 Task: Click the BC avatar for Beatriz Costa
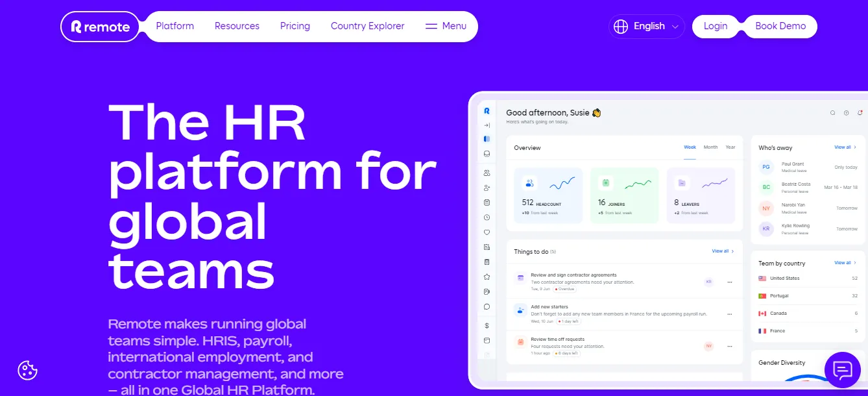pos(766,187)
